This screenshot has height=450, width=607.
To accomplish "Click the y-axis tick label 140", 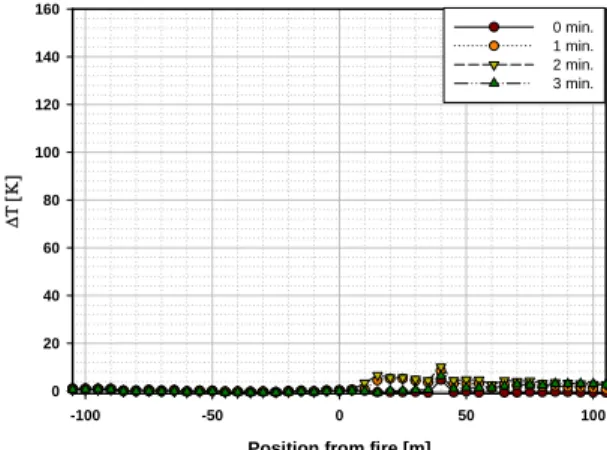I will [47, 57].
